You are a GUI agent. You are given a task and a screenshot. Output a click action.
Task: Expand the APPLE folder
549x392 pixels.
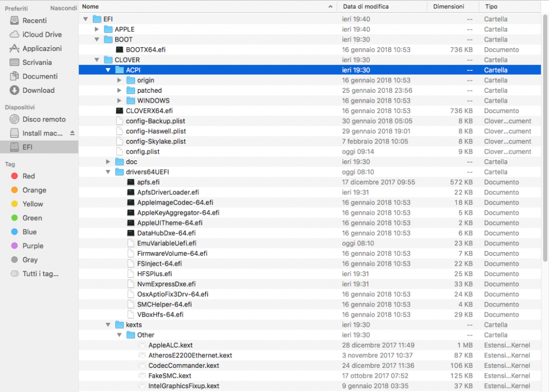[97, 30]
